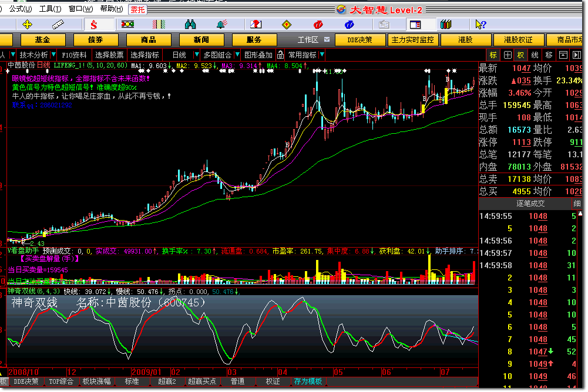Click the red dollar sign icon

94,25
